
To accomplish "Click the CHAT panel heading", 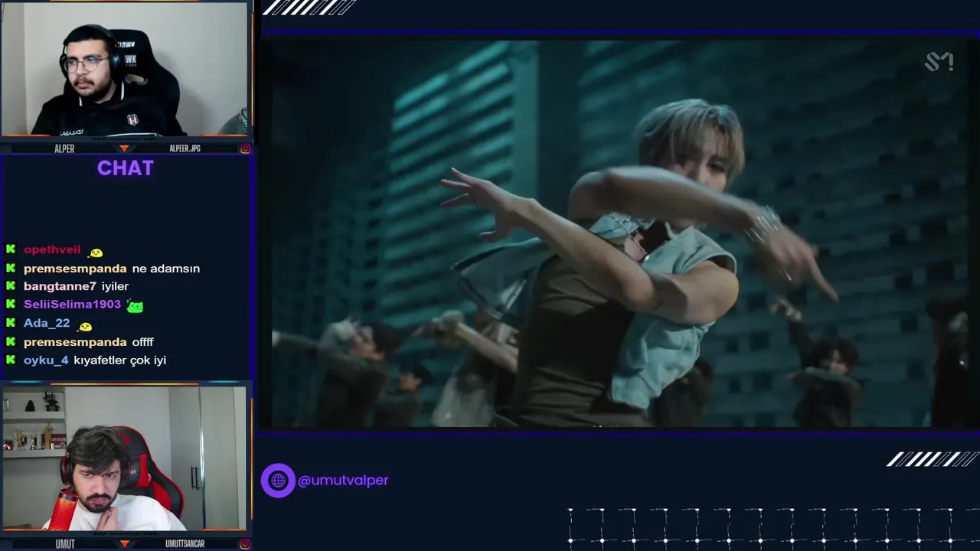I will pos(126,168).
